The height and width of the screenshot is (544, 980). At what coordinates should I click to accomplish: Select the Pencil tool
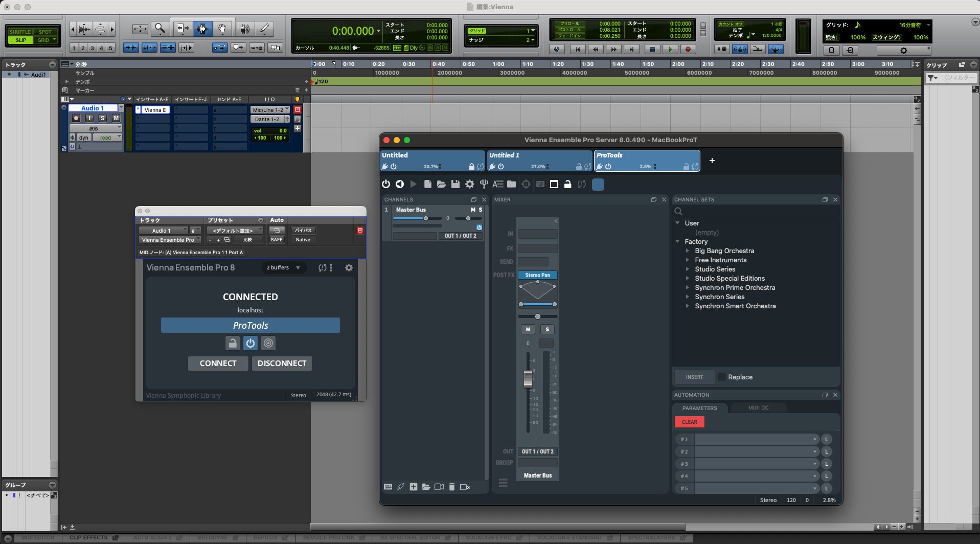tap(264, 29)
